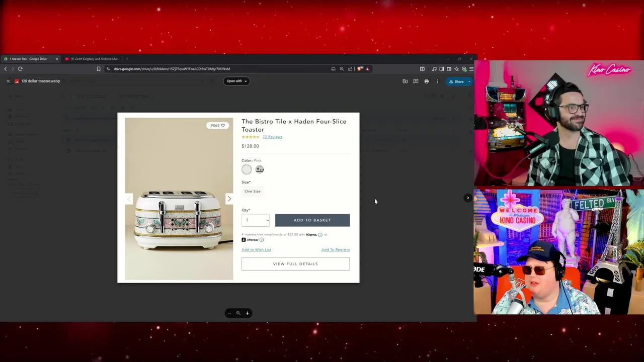Click the add comment icon in preview toolbar
Viewport: 644px width, 362px height.
[416, 81]
